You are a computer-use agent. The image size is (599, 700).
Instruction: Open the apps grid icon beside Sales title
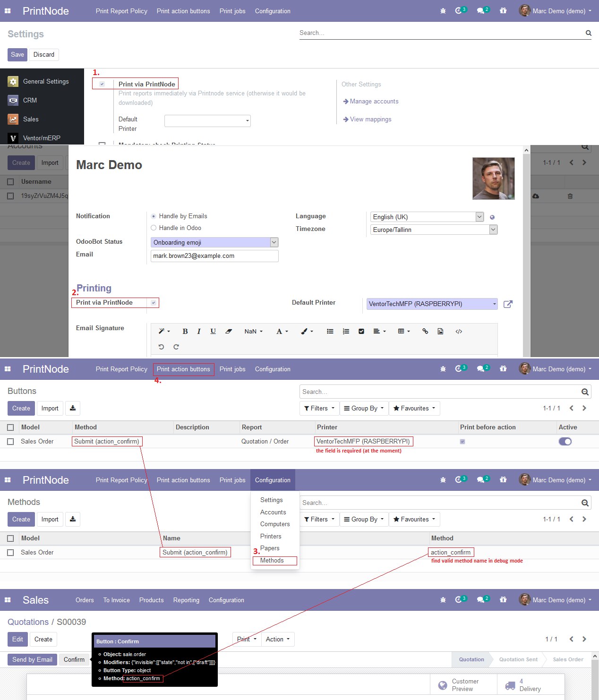[x=8, y=600]
